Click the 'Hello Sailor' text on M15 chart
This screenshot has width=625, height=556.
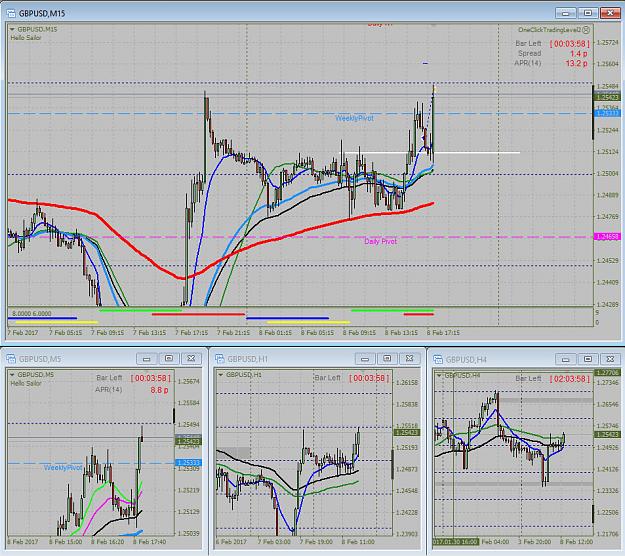click(26, 38)
